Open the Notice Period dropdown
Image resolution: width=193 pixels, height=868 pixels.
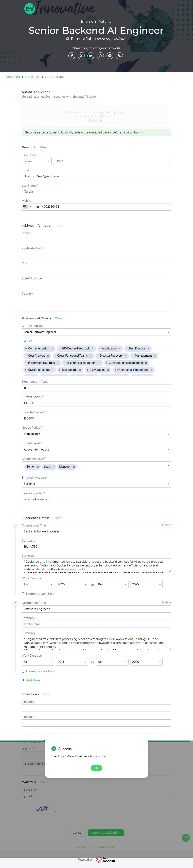click(x=96, y=434)
